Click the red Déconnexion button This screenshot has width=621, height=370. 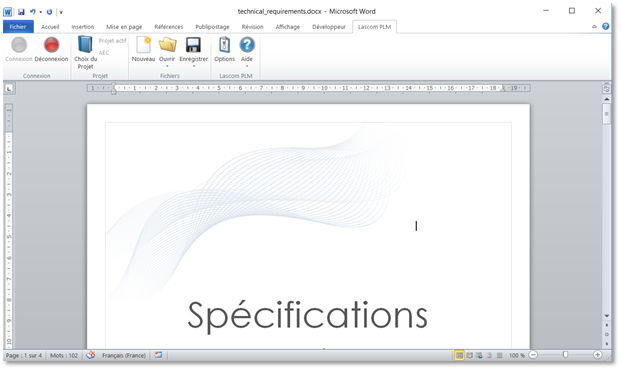click(51, 49)
